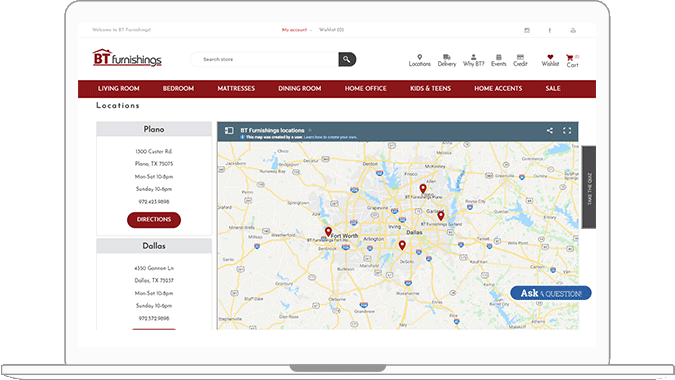Click the Why BT? person icon
Viewport: 675px width, 380px height.
point(474,57)
